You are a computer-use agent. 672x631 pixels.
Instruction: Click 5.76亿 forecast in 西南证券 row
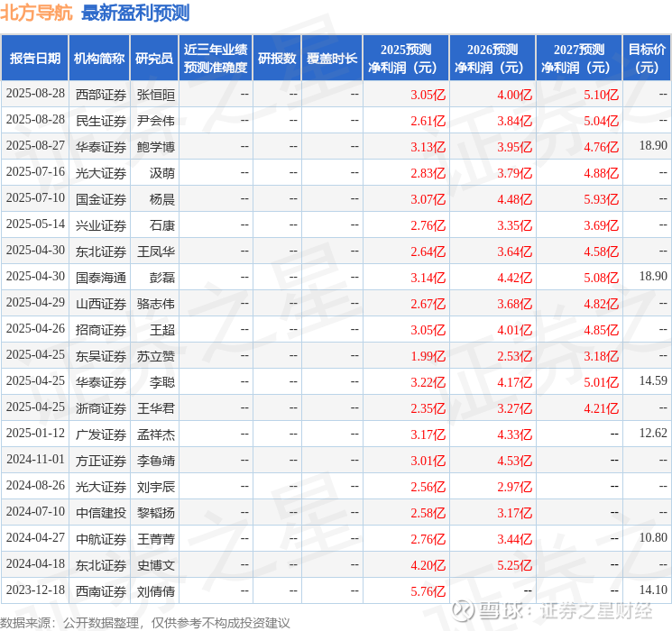coord(428,591)
